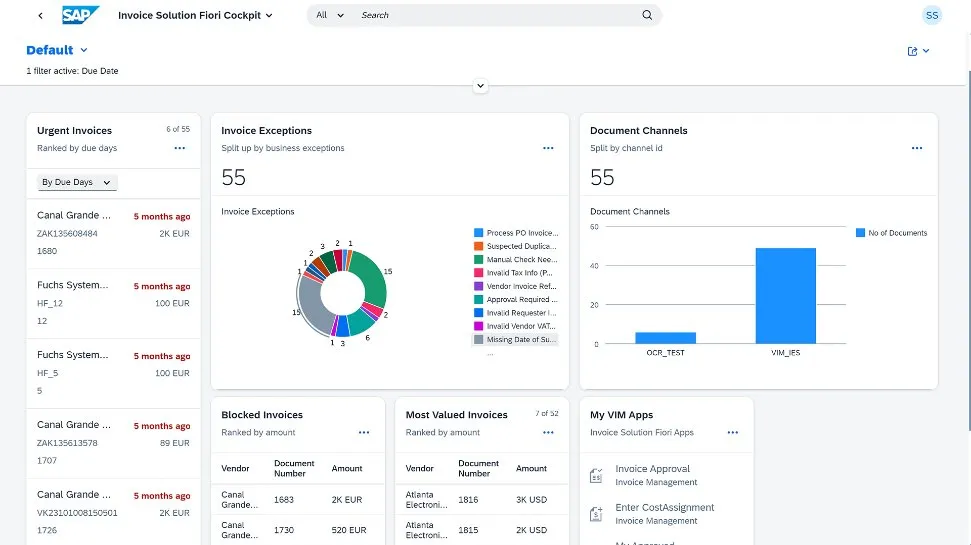This screenshot has height=545, width=971.
Task: Open Blocked Invoices card options menu
Action: [364, 432]
